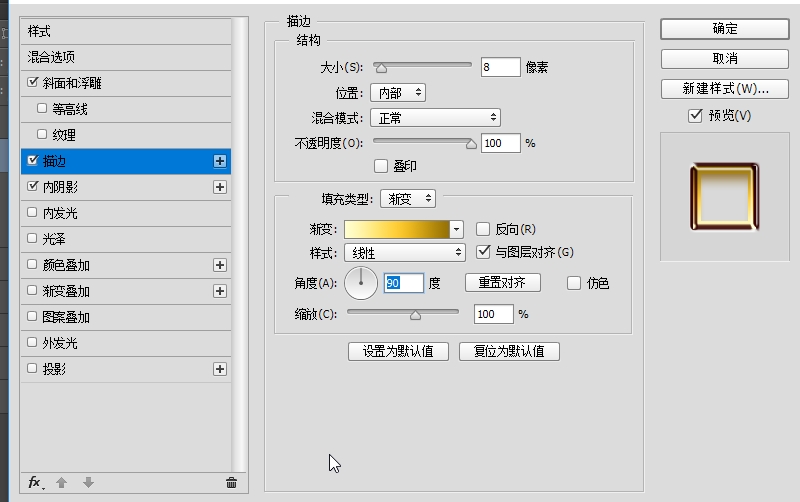
Task: Add another 颜色叠加 effect with plus icon
Action: click(x=220, y=265)
